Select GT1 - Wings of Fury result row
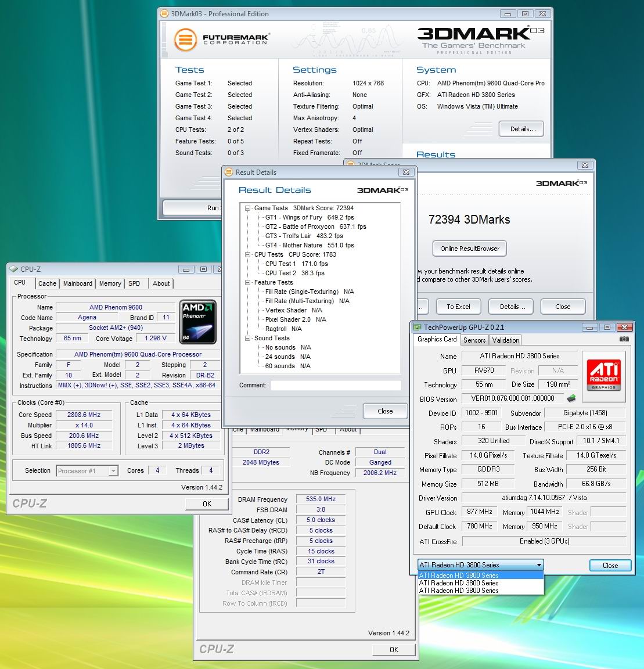This screenshot has height=669, width=644. (x=310, y=218)
